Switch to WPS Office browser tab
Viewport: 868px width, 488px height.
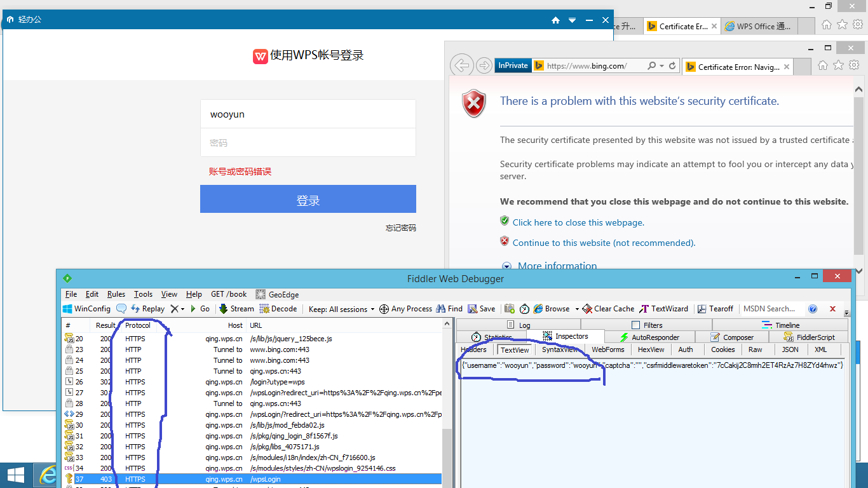(759, 26)
